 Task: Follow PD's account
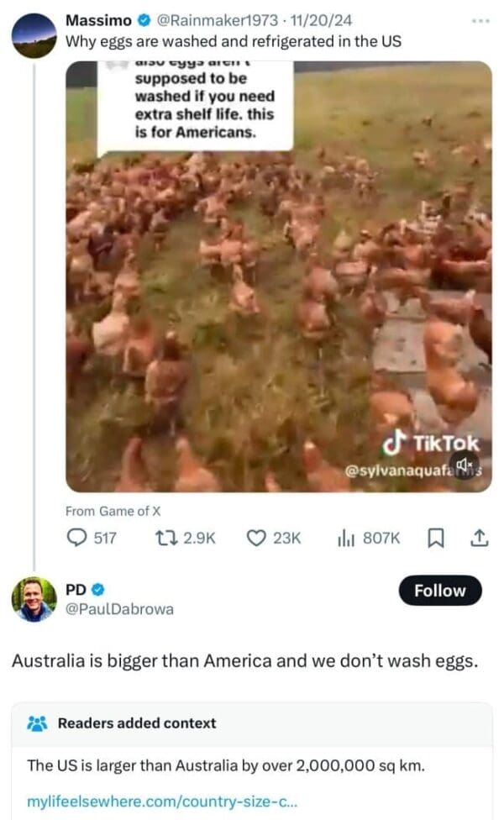tap(440, 590)
